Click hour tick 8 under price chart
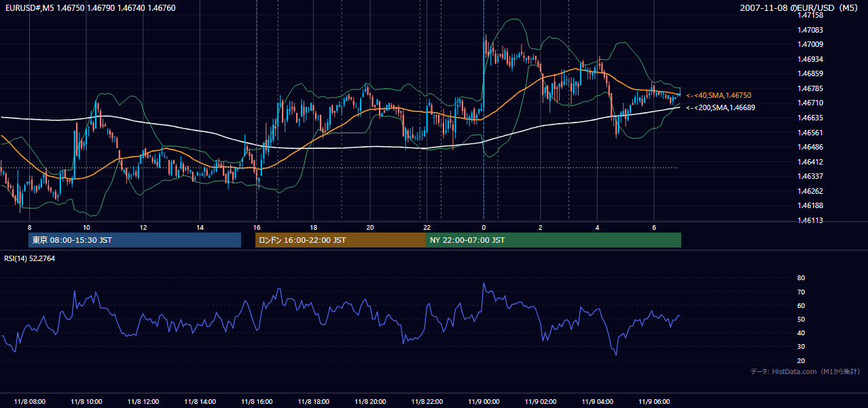The image size is (868, 408). tap(29, 227)
